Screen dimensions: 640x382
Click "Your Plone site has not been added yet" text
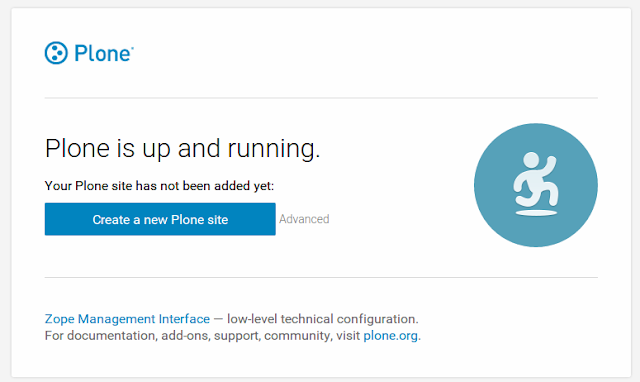(x=159, y=186)
